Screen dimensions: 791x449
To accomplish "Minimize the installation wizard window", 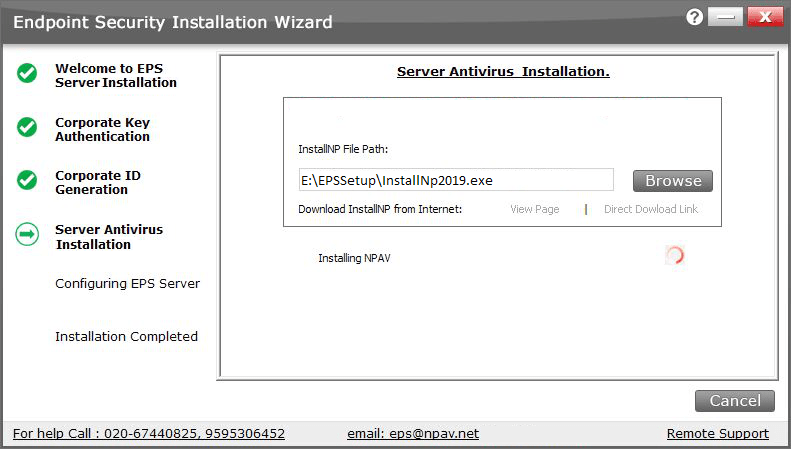I will 729,18.
